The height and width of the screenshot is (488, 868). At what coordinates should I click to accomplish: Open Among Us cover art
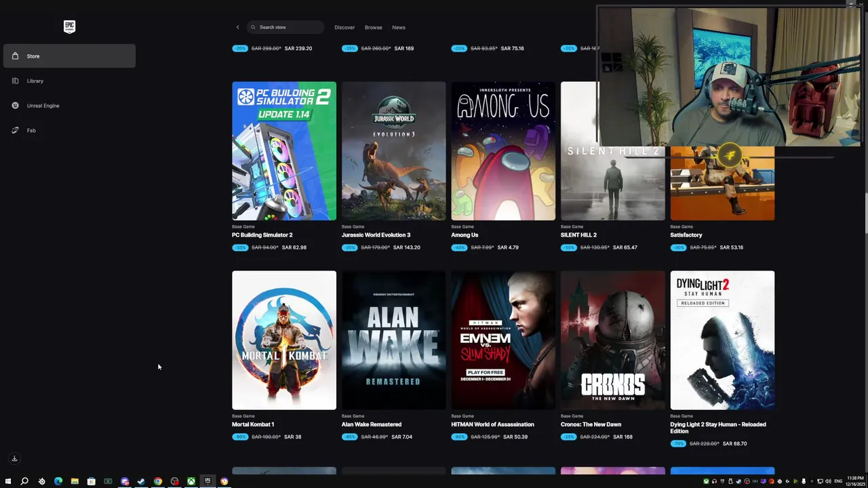[x=503, y=151]
